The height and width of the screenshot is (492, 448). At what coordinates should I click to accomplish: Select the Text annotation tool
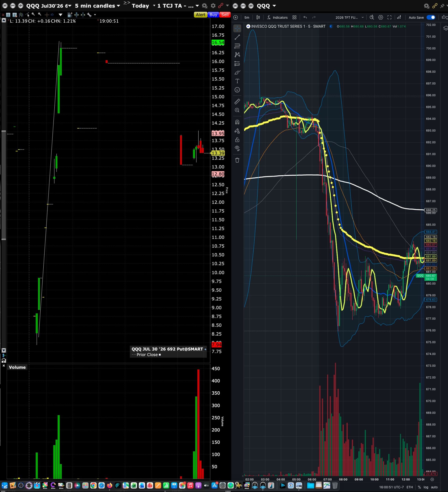tap(237, 81)
